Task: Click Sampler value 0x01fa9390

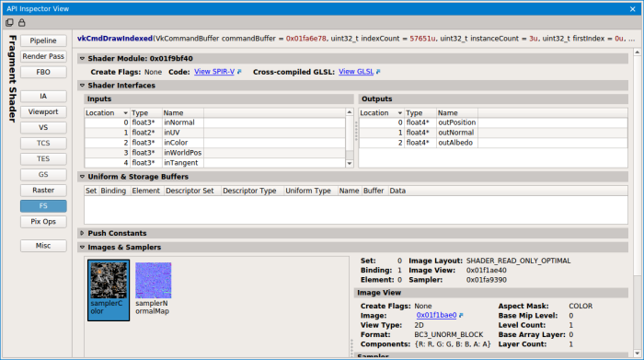Action: (x=487, y=280)
